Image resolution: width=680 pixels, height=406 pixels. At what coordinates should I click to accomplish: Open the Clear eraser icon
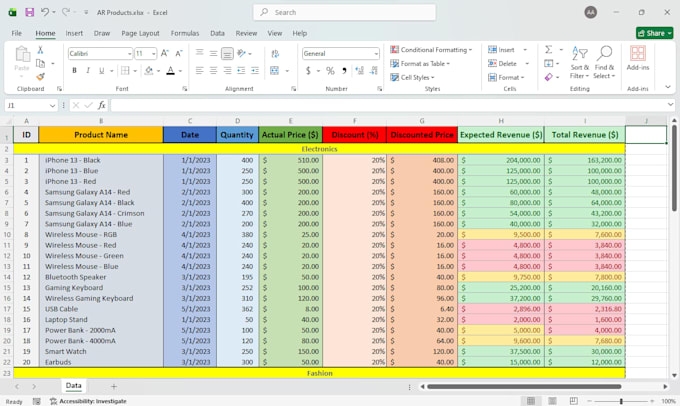pyautogui.click(x=548, y=77)
